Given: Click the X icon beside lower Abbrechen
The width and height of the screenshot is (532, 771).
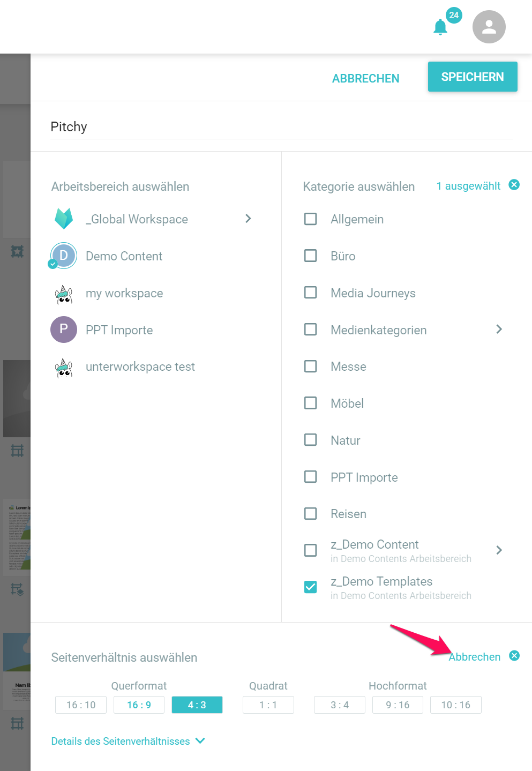Looking at the screenshot, I should (514, 656).
